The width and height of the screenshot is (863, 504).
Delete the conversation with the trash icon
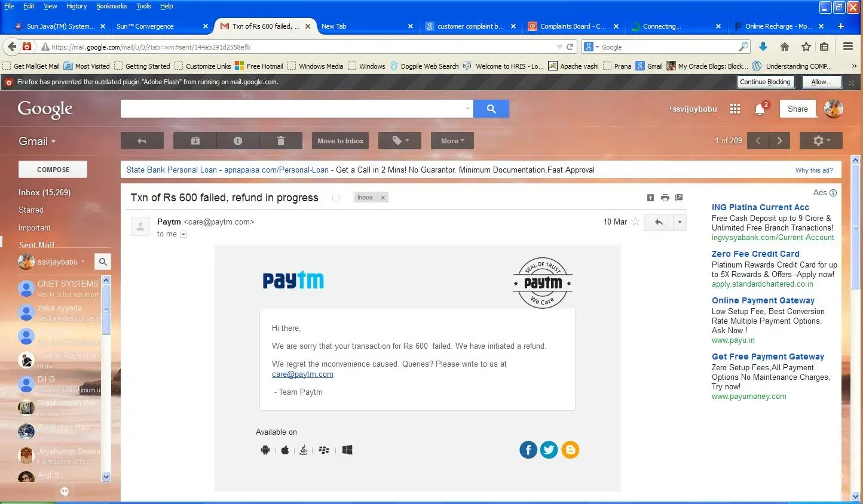[x=281, y=141]
